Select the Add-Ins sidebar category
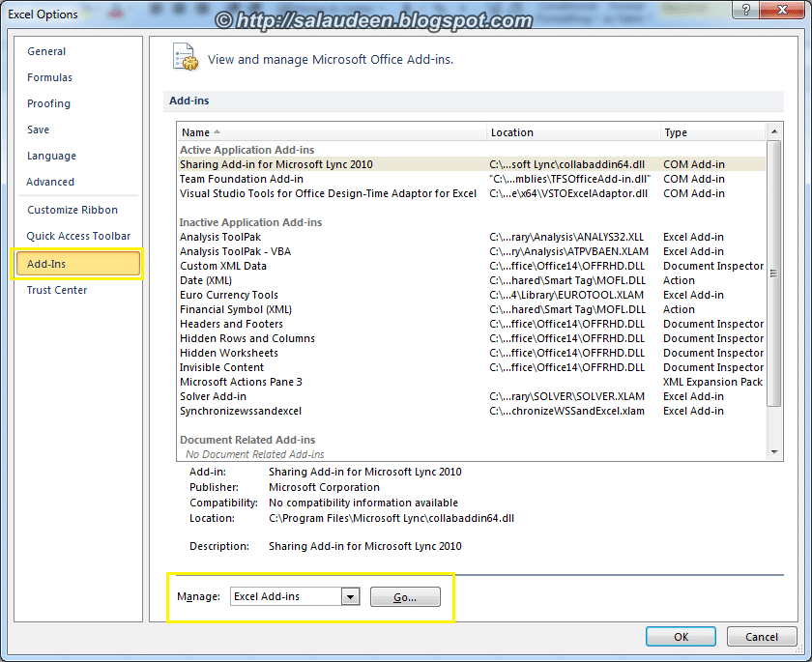The image size is (812, 662). [53, 262]
